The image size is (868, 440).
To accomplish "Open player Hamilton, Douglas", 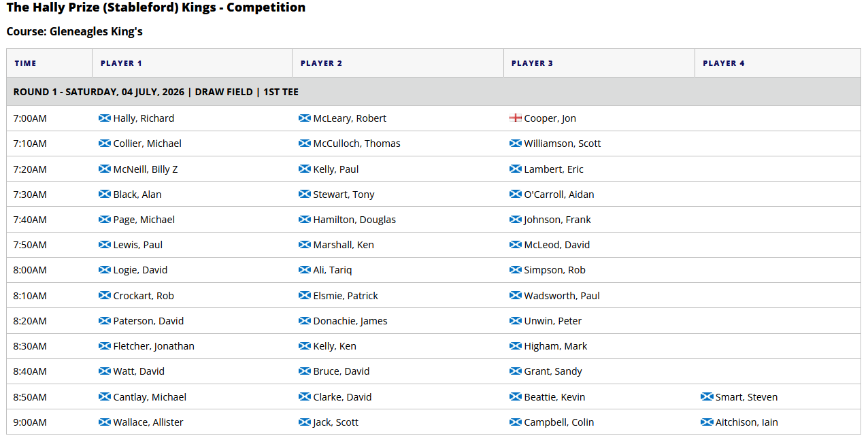I will click(354, 220).
